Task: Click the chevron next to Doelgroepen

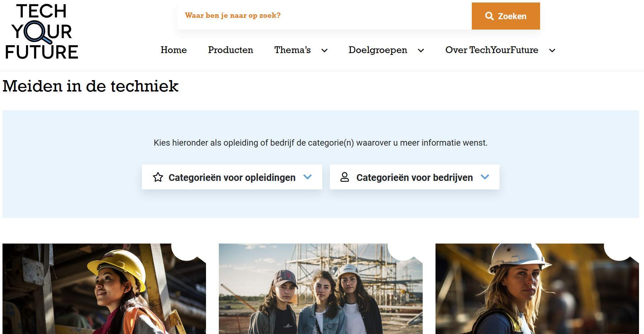Action: tap(421, 51)
